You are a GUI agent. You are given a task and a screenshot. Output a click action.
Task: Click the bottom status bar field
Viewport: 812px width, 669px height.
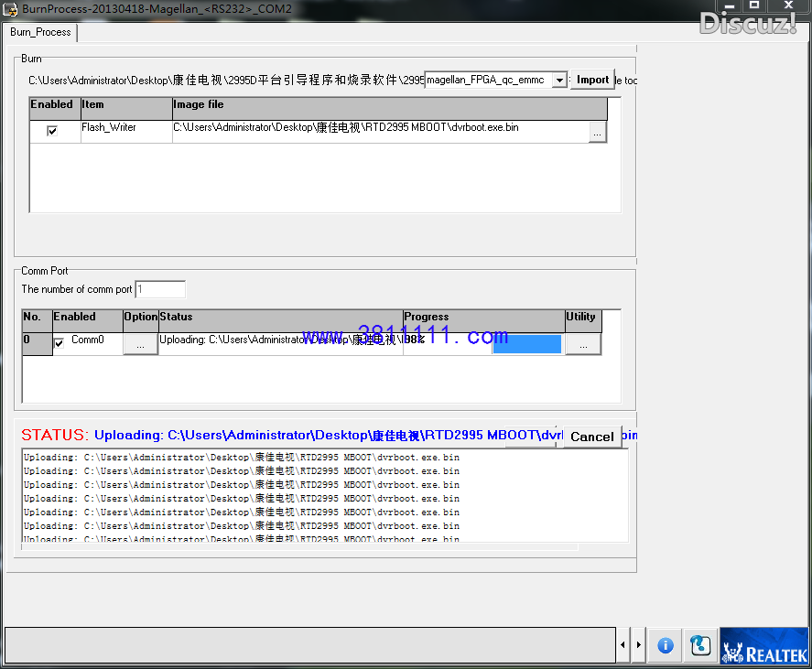click(310, 644)
